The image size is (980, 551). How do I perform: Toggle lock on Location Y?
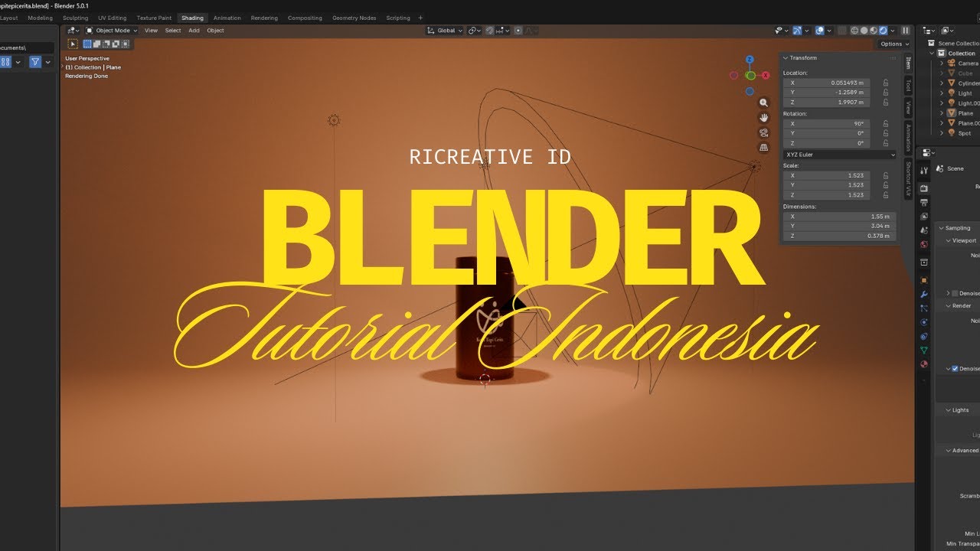886,93
